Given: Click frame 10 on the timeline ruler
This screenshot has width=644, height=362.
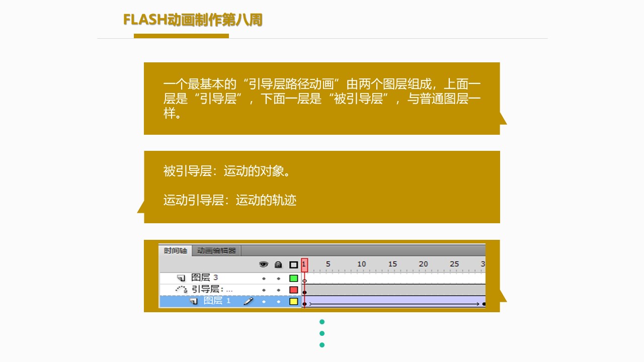Looking at the screenshot, I should click(x=362, y=264).
